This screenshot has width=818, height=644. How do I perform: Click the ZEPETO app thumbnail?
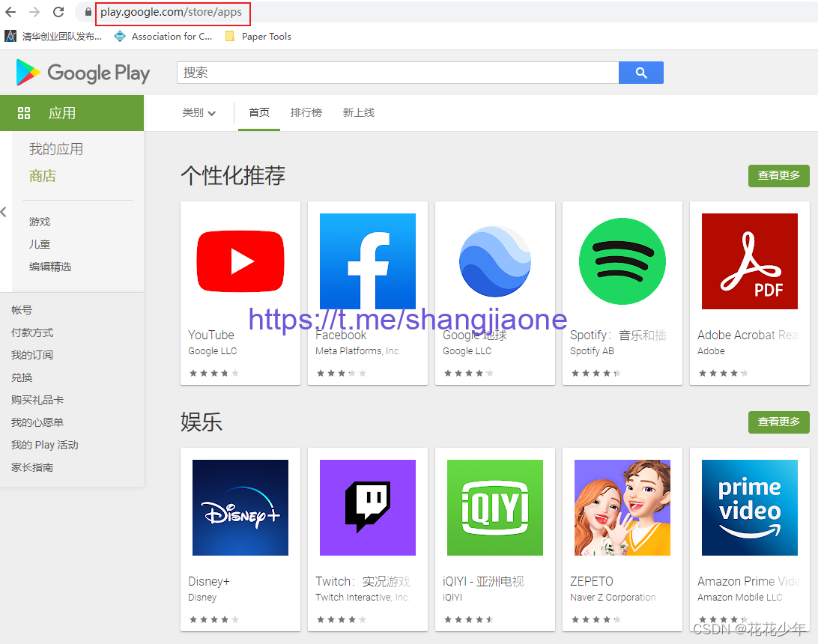pos(622,508)
